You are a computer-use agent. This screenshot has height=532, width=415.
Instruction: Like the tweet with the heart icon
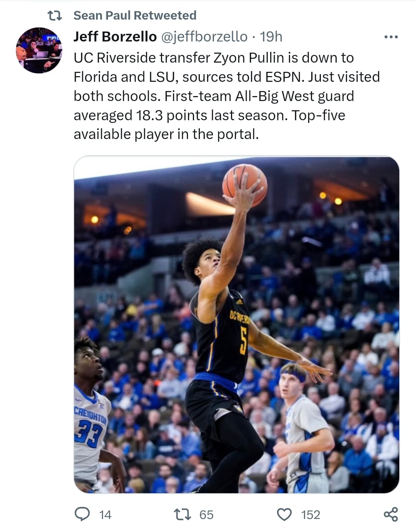[284, 514]
